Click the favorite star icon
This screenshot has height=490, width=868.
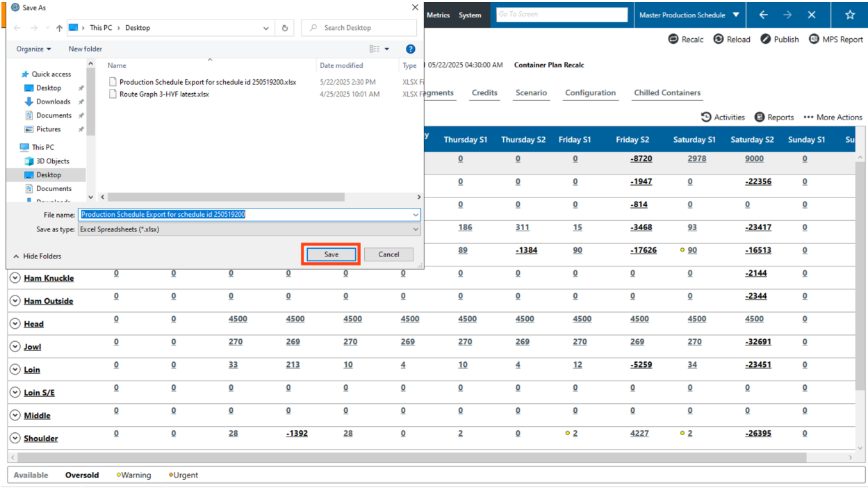[x=849, y=15]
